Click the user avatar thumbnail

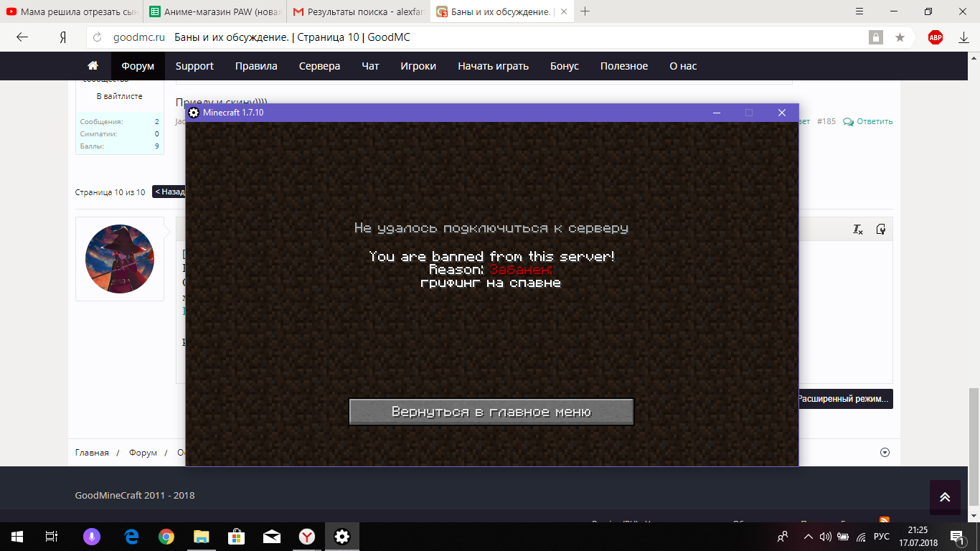(x=120, y=258)
